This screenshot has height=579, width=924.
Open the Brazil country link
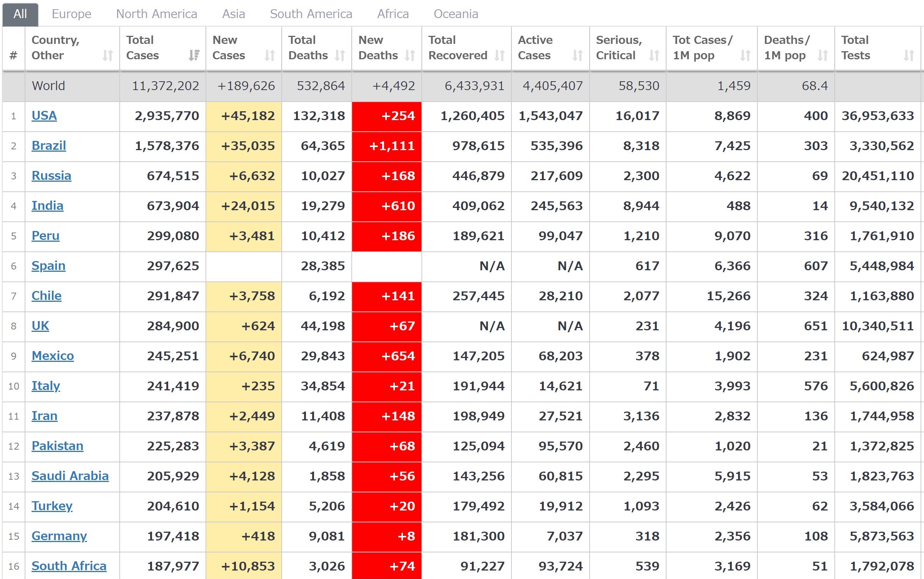49,146
